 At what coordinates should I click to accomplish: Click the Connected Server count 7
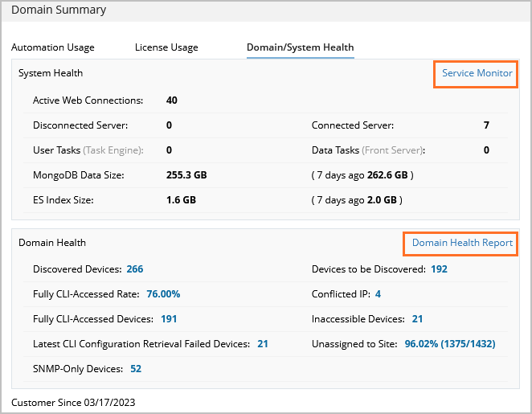486,125
